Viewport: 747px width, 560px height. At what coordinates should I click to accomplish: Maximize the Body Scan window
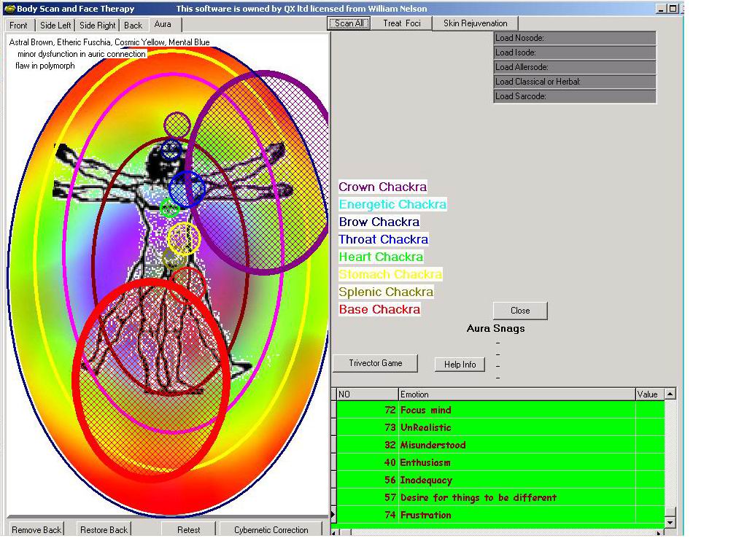pyautogui.click(x=673, y=9)
